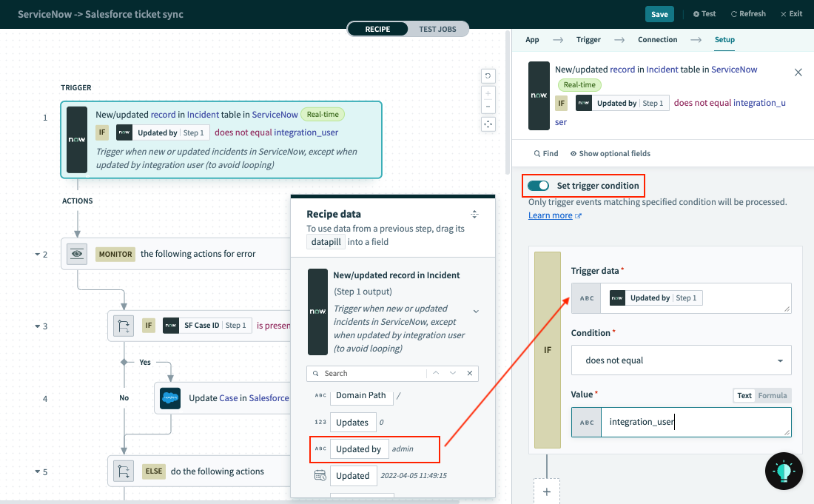Collapse the MONITOR actions step
Image resolution: width=814 pixels, height=504 pixels.
click(x=38, y=254)
